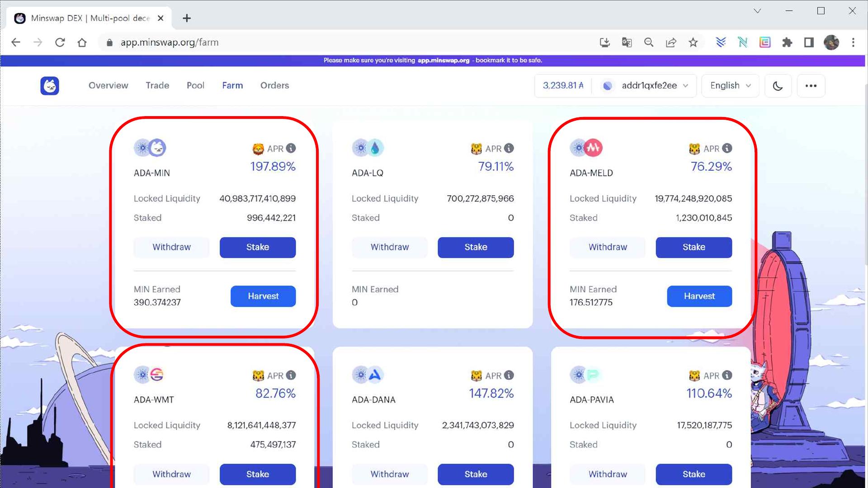Image resolution: width=868 pixels, height=488 pixels.
Task: Stake in the ADA-MIN farm
Action: [x=258, y=247]
